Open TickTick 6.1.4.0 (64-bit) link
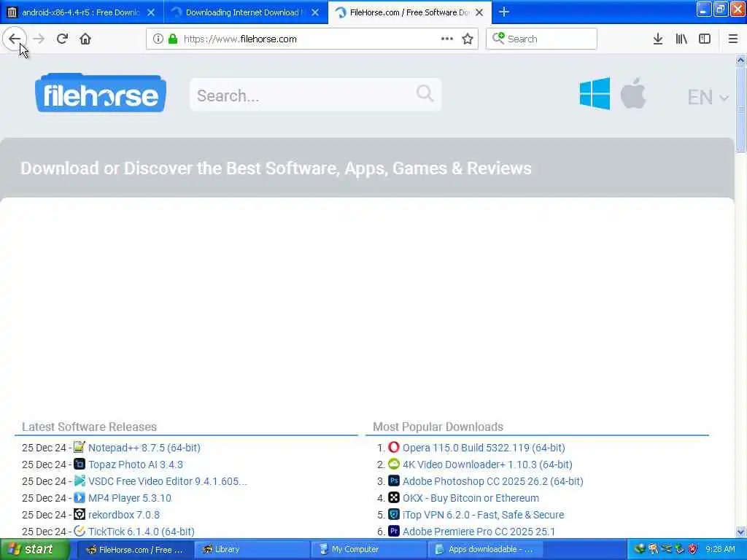The image size is (747, 560). point(142,532)
